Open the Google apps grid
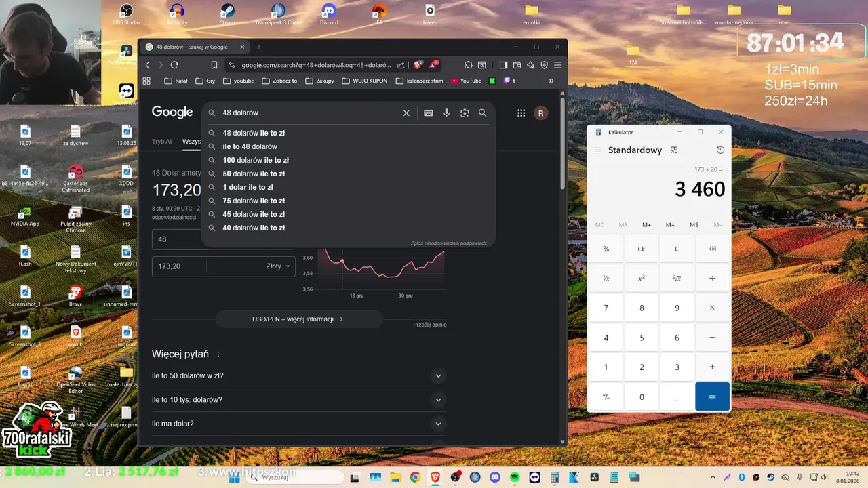Screen dimensions: 868x488 coord(521,113)
